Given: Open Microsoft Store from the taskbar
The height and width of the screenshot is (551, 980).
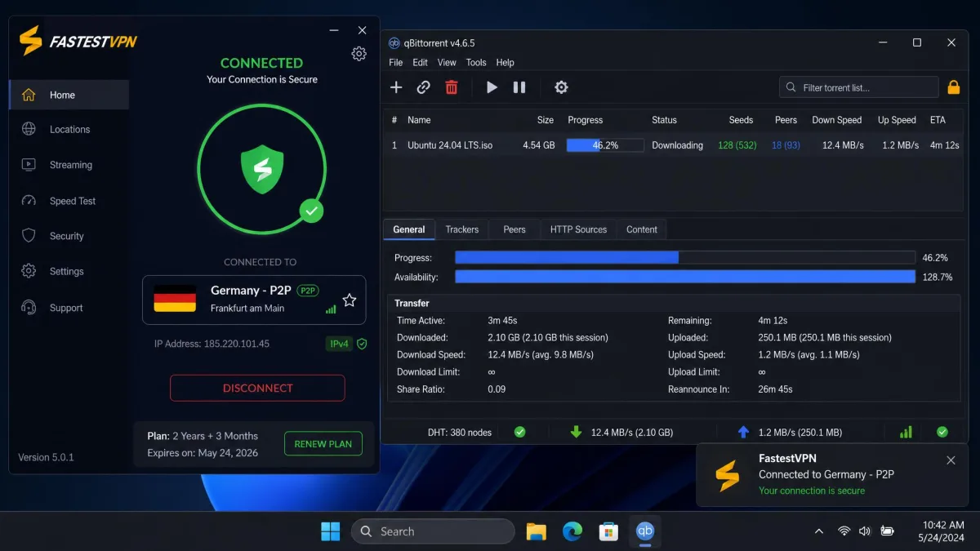Looking at the screenshot, I should tap(608, 531).
